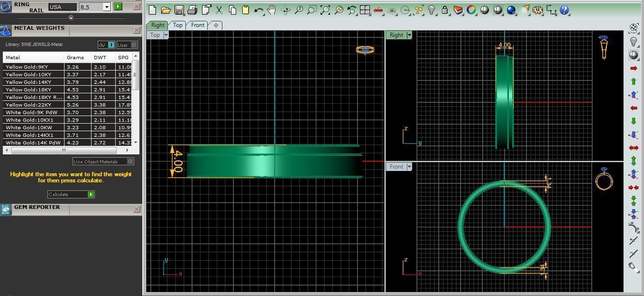Image resolution: width=644 pixels, height=296 pixels.
Task: Expand the collapse arrow under Ring Rail
Action: point(71,18)
